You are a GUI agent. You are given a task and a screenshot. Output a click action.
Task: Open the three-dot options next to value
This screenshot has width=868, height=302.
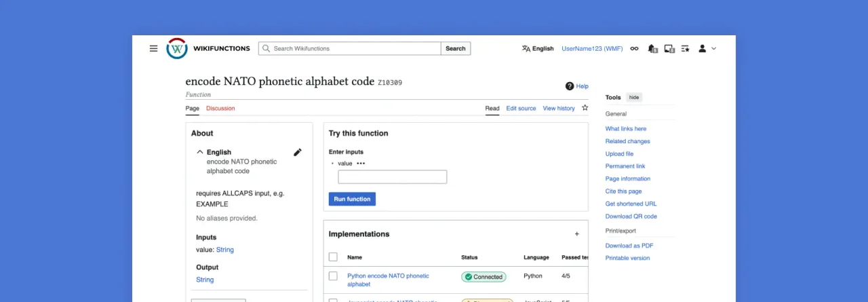pos(361,164)
